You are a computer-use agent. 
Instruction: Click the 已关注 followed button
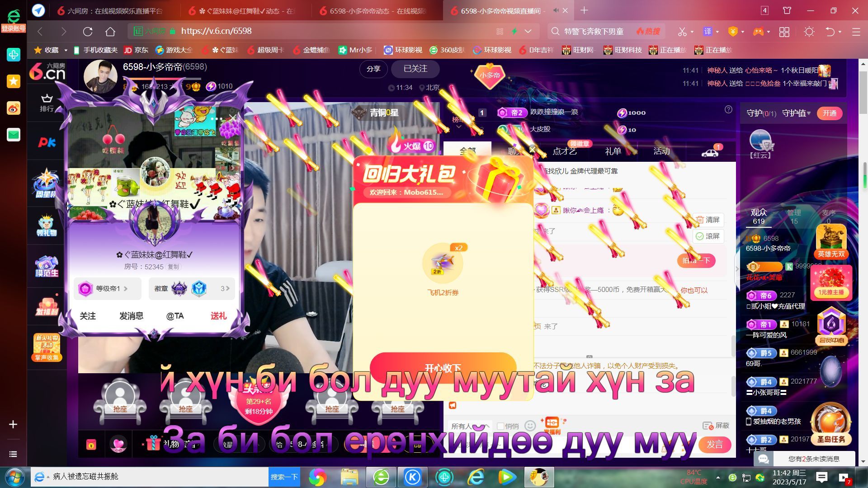pyautogui.click(x=415, y=69)
